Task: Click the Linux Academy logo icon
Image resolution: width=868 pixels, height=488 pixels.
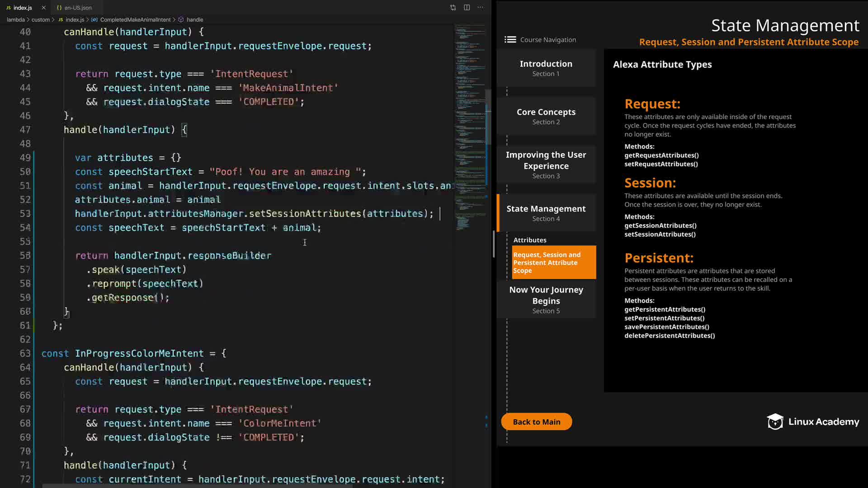Action: (x=775, y=422)
